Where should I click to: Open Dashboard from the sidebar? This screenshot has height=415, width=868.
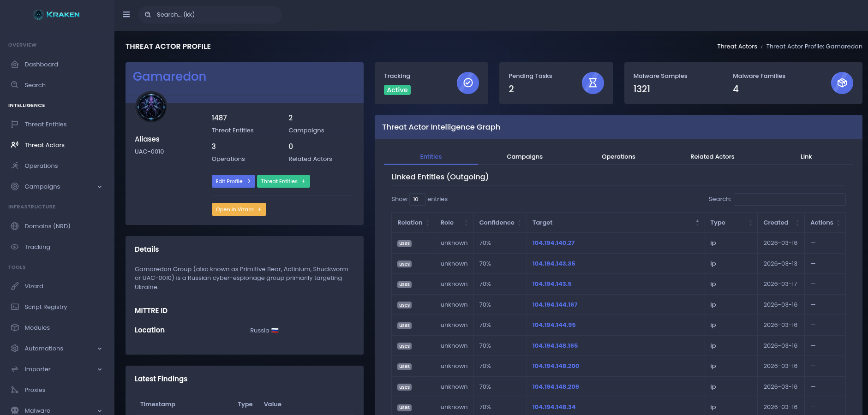[41, 65]
